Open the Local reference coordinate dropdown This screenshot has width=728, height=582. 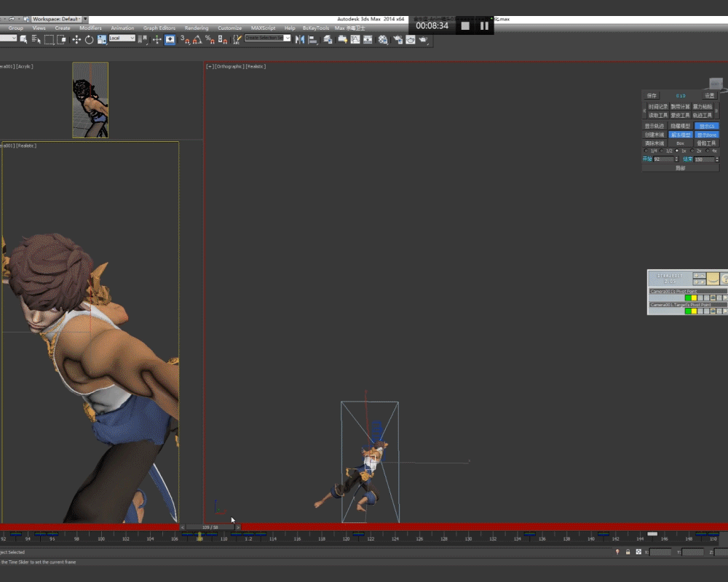pyautogui.click(x=122, y=38)
